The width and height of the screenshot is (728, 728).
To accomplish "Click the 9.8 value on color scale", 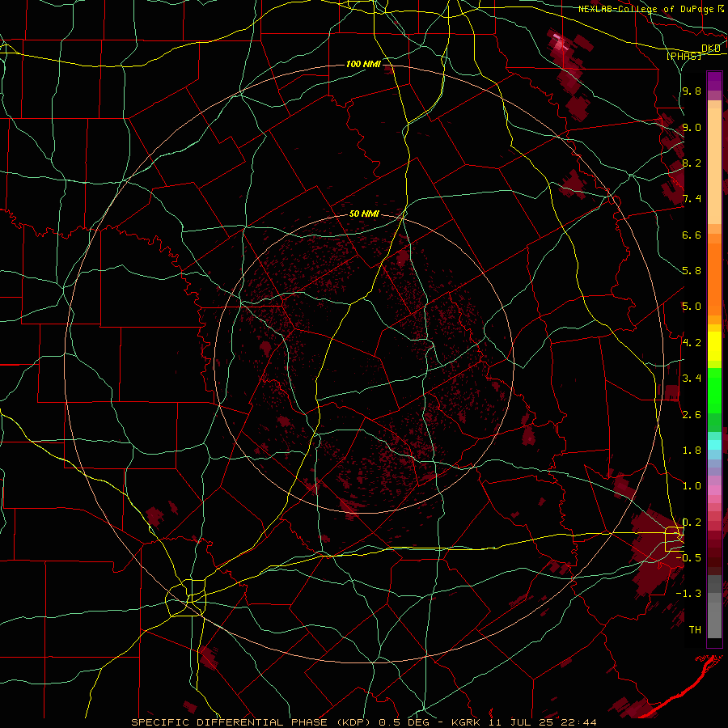I will [x=692, y=91].
